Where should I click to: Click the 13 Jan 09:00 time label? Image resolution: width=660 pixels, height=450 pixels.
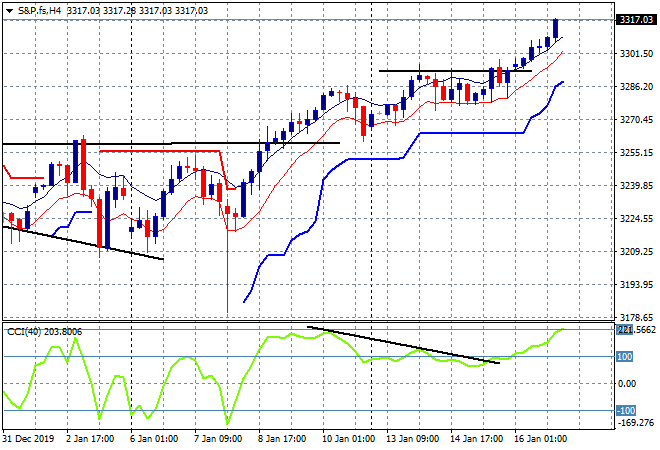coord(412,439)
